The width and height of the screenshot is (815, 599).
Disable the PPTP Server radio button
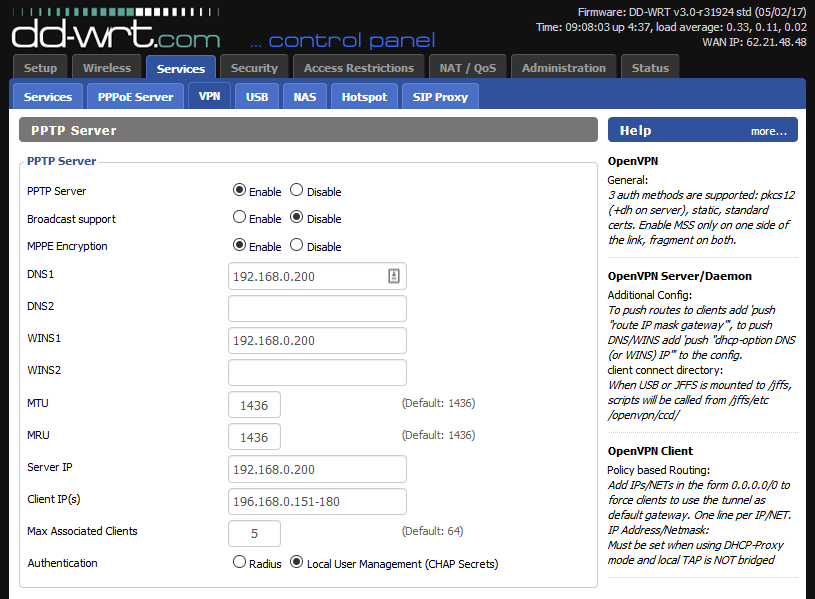pos(296,190)
